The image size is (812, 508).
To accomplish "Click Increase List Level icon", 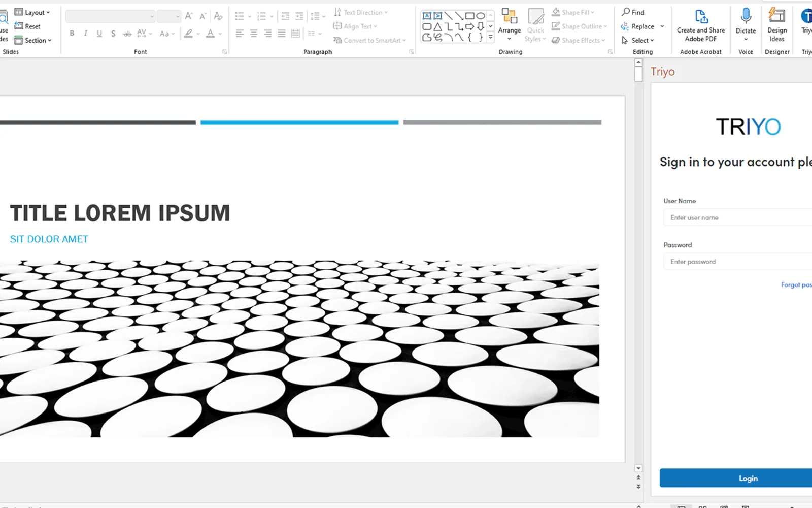I will coord(299,16).
